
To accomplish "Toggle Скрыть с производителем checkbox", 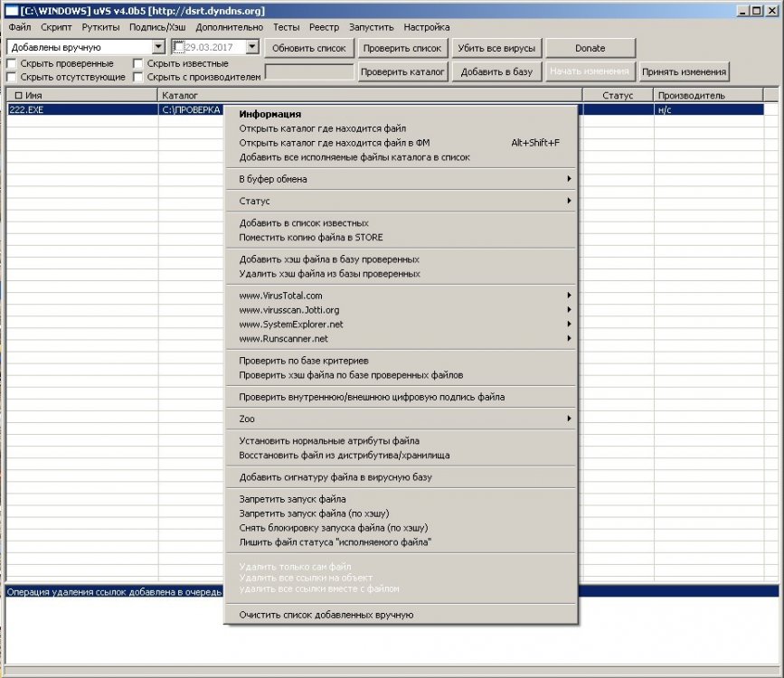I will 138,77.
